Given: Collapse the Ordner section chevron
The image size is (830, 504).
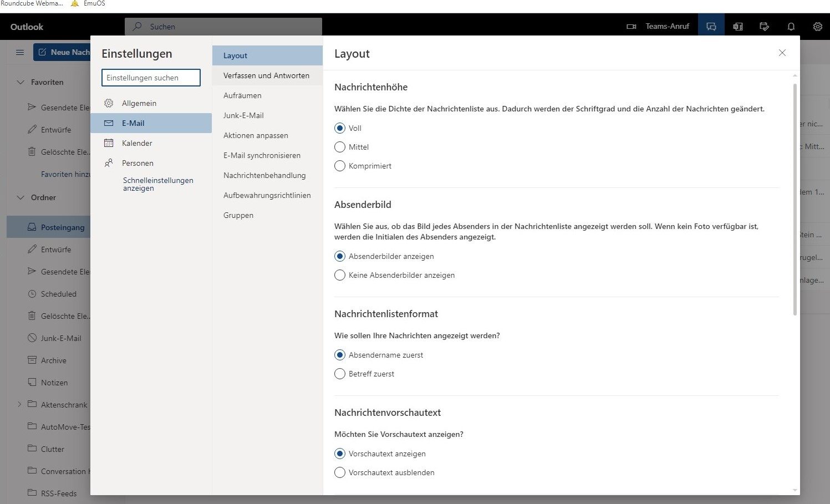Looking at the screenshot, I should 21,197.
